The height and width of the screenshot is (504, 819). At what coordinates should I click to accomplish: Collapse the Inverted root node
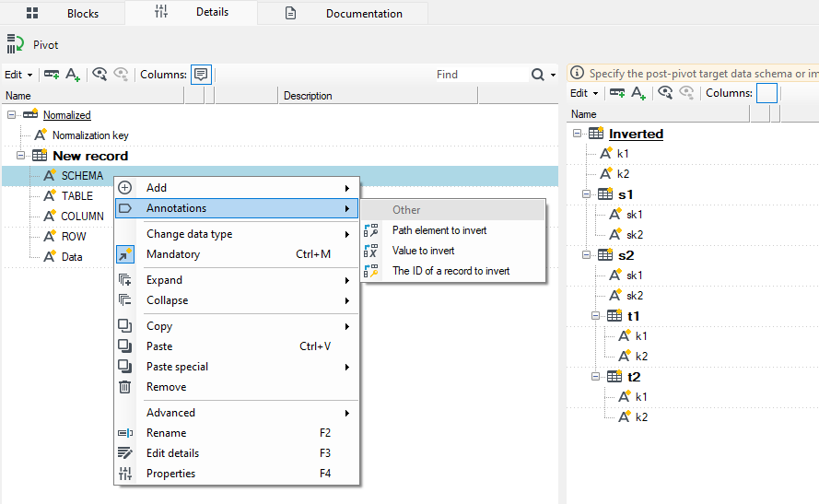(x=577, y=134)
